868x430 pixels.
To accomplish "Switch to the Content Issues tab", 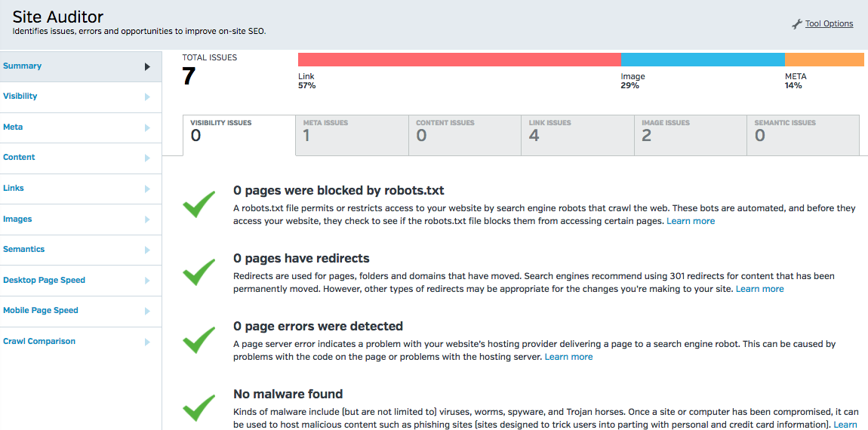I will point(465,135).
